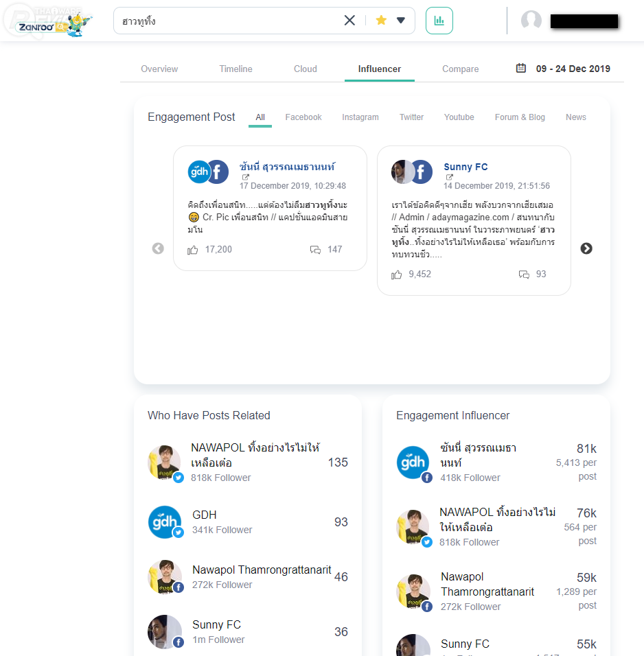The image size is (644, 656).
Task: Click first post text คิดถึงเพื่อนสนิท
Action: [x=268, y=217]
